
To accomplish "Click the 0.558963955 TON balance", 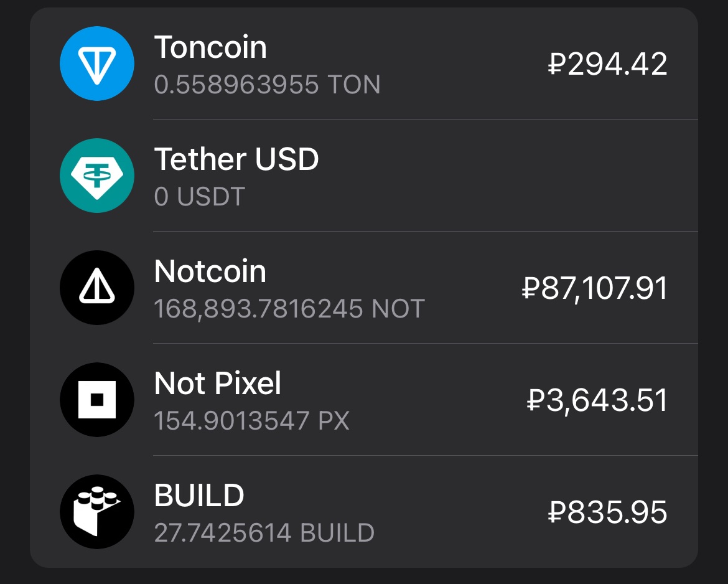I will point(267,85).
